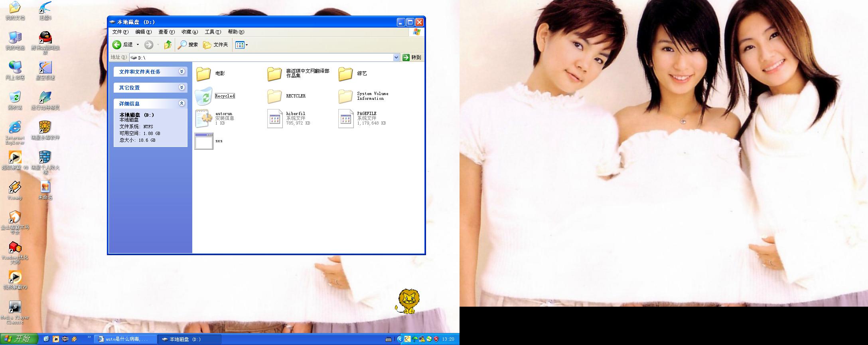This screenshot has width=868, height=345.
Task: Open the 帮助(H) menu
Action: point(236,32)
